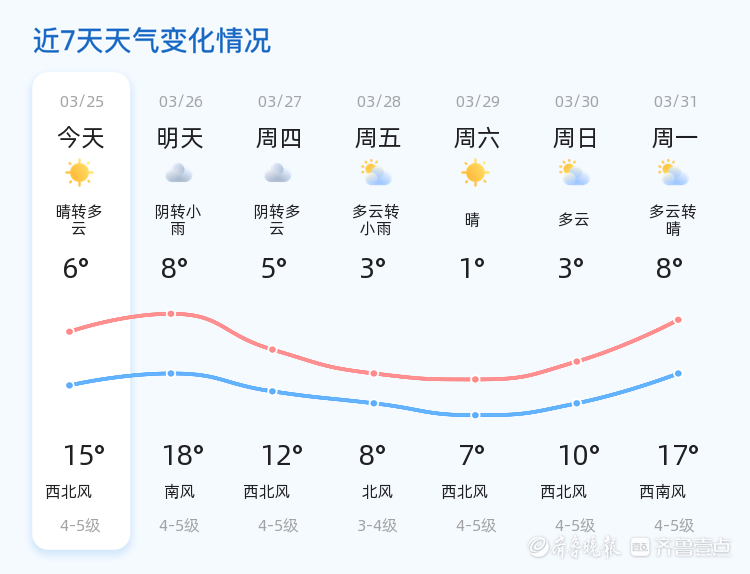Click the red curve point for 周一

point(678,320)
